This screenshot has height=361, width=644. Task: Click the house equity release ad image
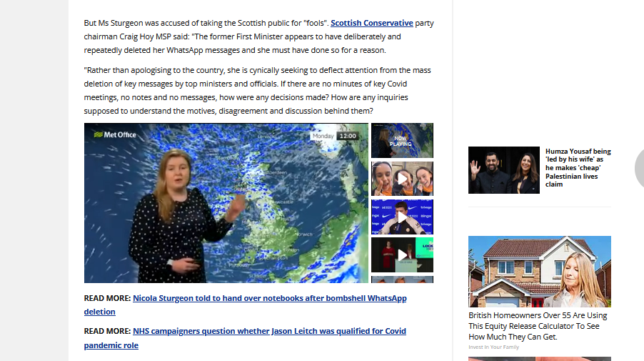(x=540, y=272)
